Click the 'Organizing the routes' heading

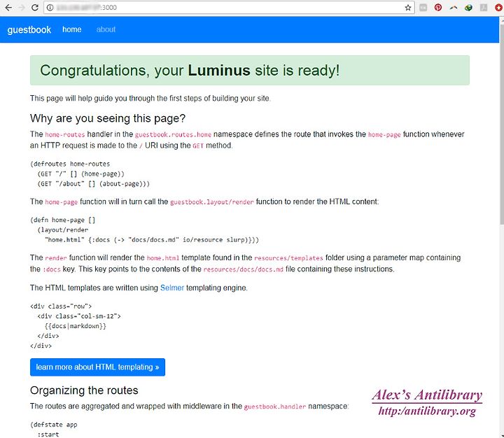click(x=84, y=390)
